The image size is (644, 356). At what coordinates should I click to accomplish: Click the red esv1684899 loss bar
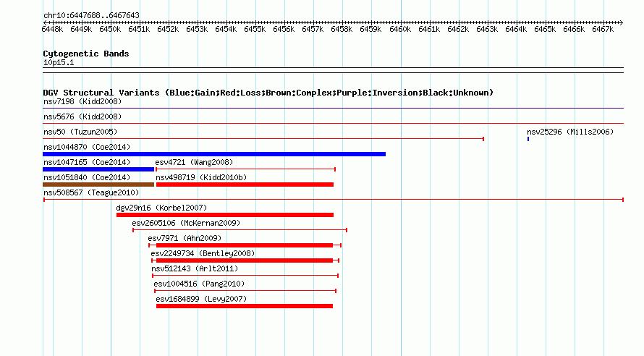point(245,306)
